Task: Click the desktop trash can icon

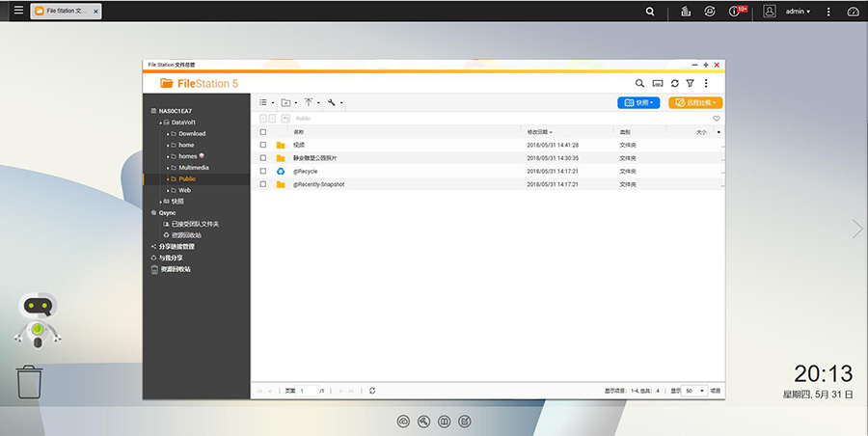Action: click(x=30, y=381)
